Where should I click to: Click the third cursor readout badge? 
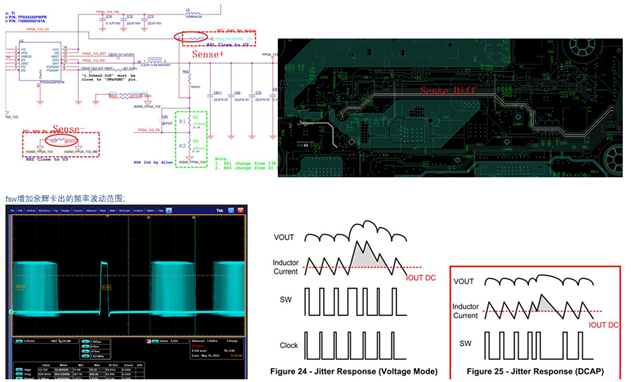click(85, 351)
